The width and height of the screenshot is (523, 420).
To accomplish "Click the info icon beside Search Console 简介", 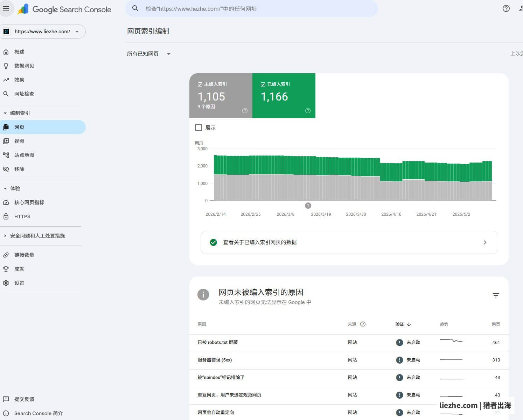I will [6, 413].
